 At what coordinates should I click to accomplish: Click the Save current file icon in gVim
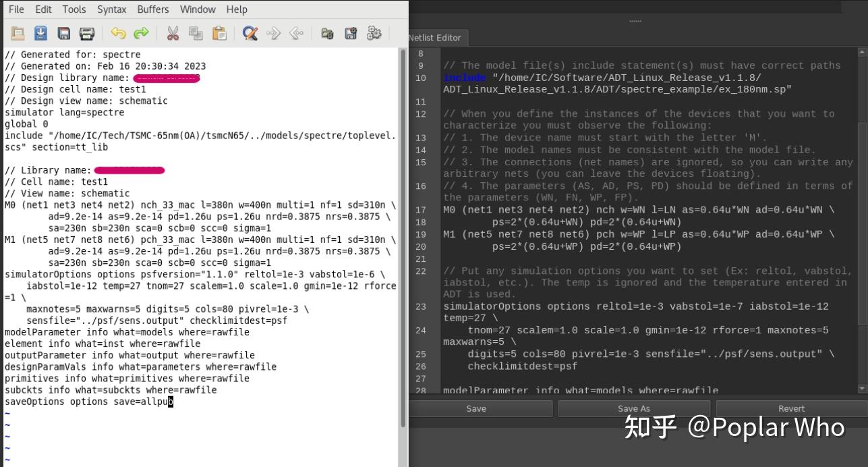point(40,33)
